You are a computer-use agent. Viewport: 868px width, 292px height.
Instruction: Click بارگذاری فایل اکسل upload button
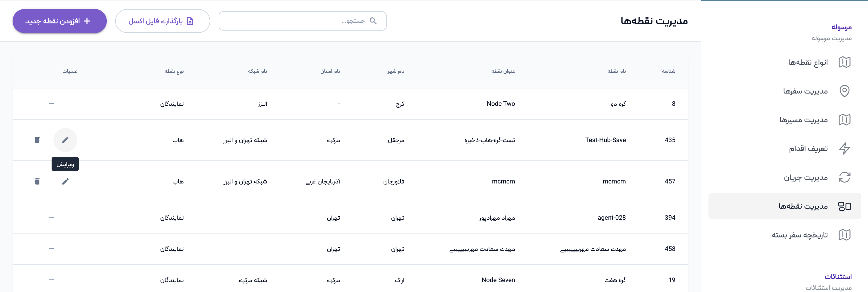[163, 21]
